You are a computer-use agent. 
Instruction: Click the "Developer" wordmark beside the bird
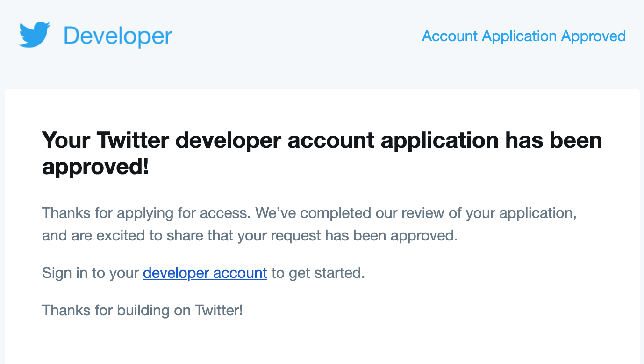tap(118, 37)
